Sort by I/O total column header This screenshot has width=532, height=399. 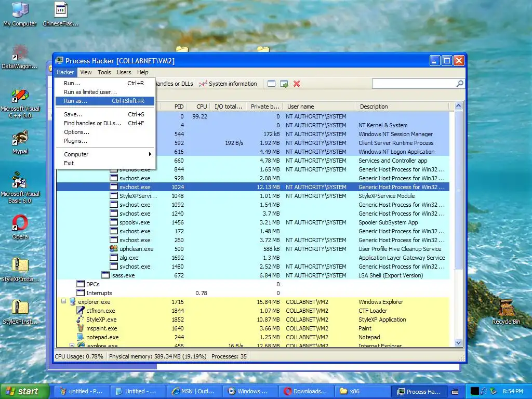point(228,107)
